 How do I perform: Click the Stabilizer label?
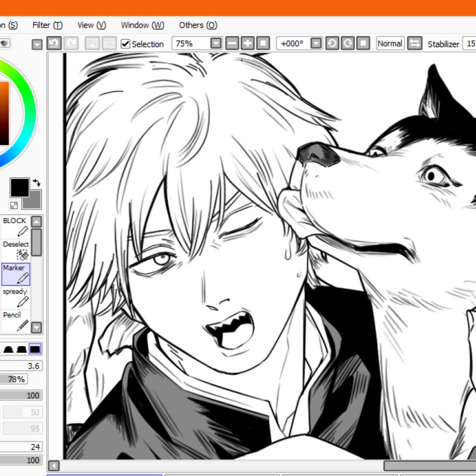(443, 44)
